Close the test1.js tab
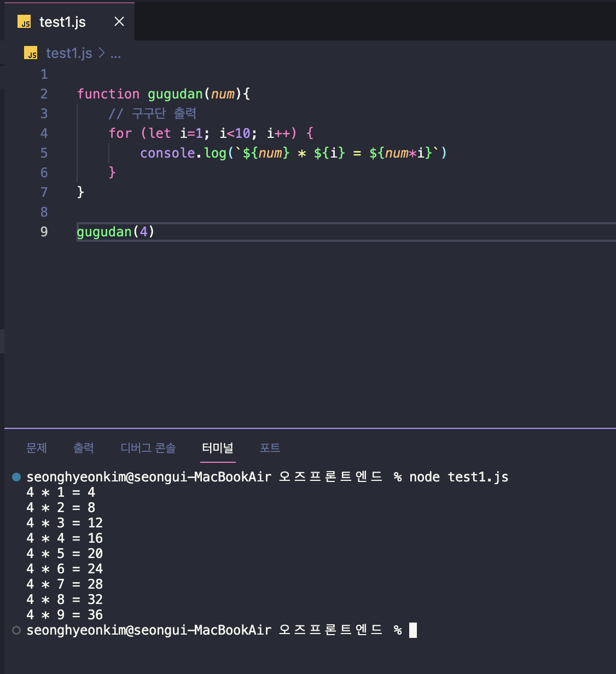This screenshot has width=616, height=674. pyautogui.click(x=119, y=22)
